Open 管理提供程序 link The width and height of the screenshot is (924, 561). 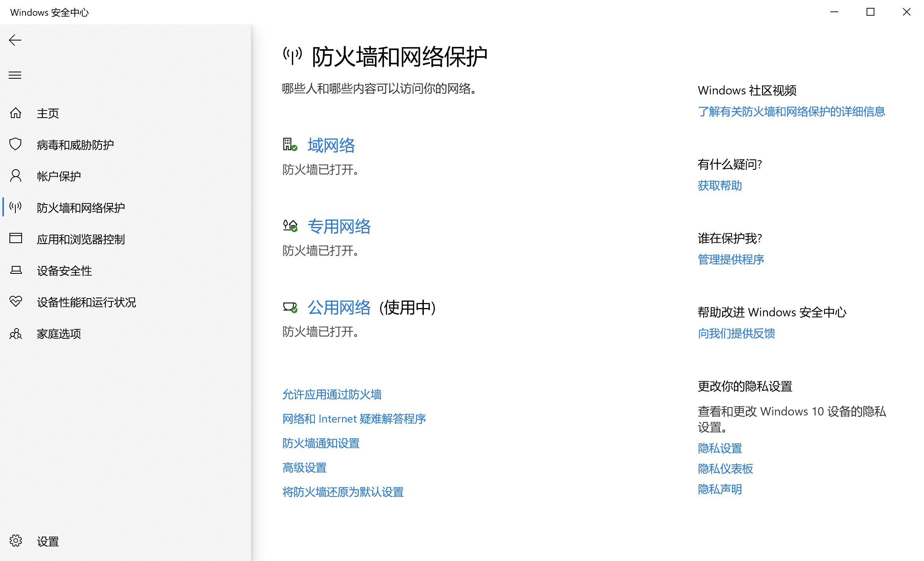[x=731, y=260]
